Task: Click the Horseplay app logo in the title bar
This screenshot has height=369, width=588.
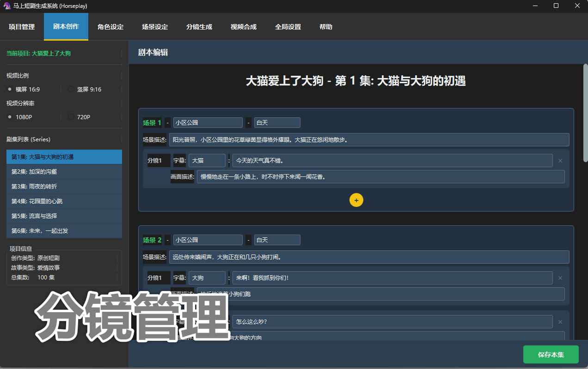Action: 6,6
